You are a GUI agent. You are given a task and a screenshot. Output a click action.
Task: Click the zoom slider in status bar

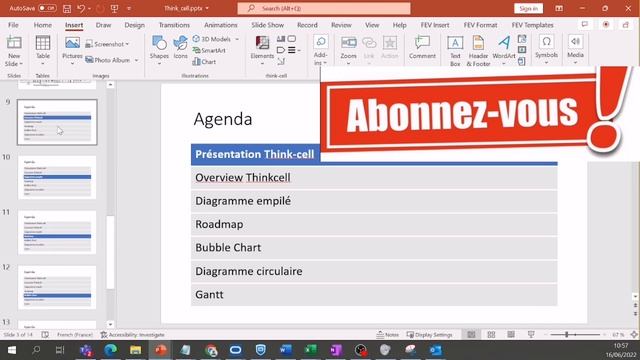point(575,335)
